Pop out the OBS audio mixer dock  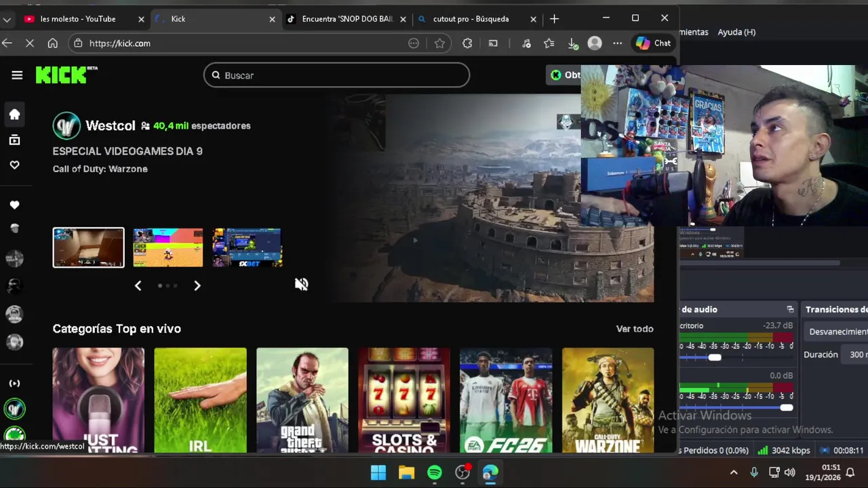coord(790,309)
